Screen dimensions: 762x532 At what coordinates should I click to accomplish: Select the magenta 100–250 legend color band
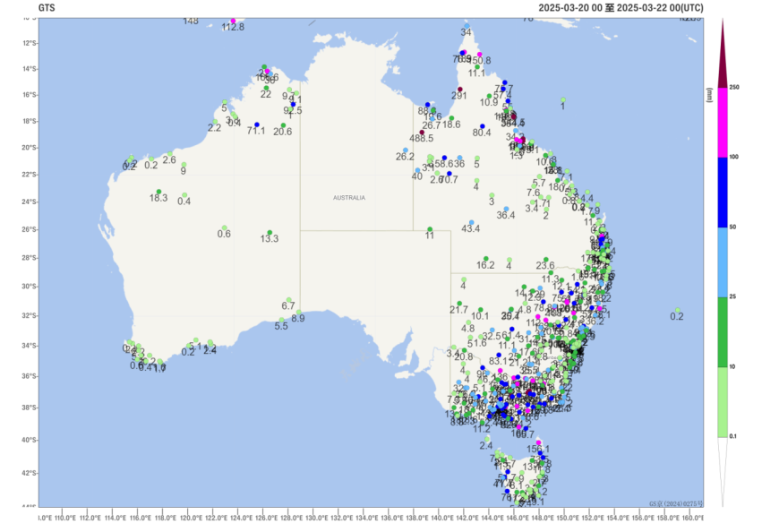(723, 123)
